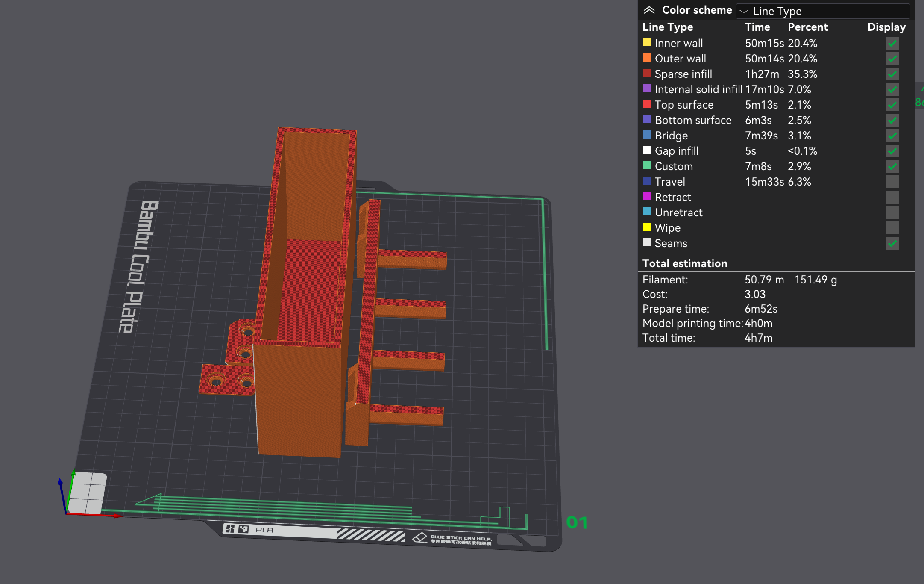The image size is (924, 584).
Task: Click the Time column header
Action: 757,27
